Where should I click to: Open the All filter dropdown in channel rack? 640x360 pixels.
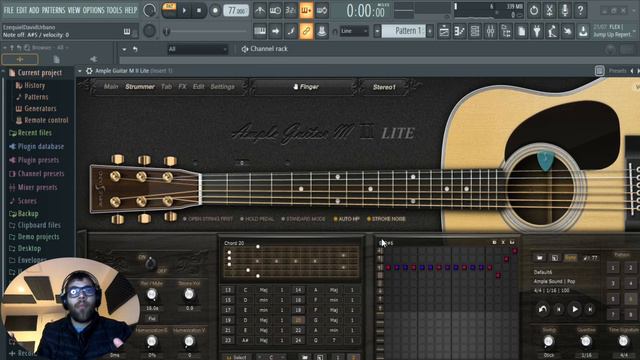tap(197, 49)
